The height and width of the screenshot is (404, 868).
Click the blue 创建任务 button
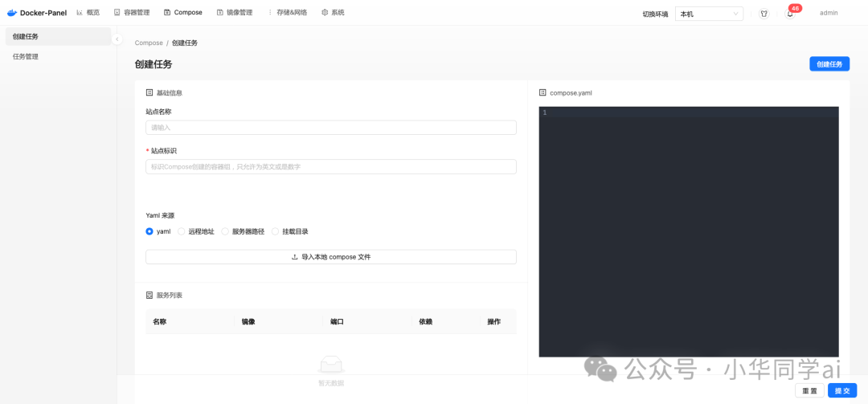[829, 64]
